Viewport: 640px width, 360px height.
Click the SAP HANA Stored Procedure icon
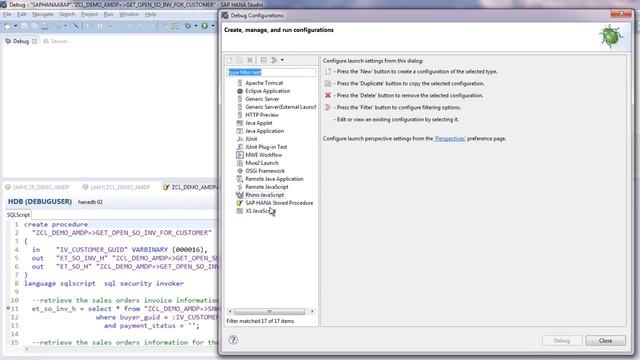(240, 203)
